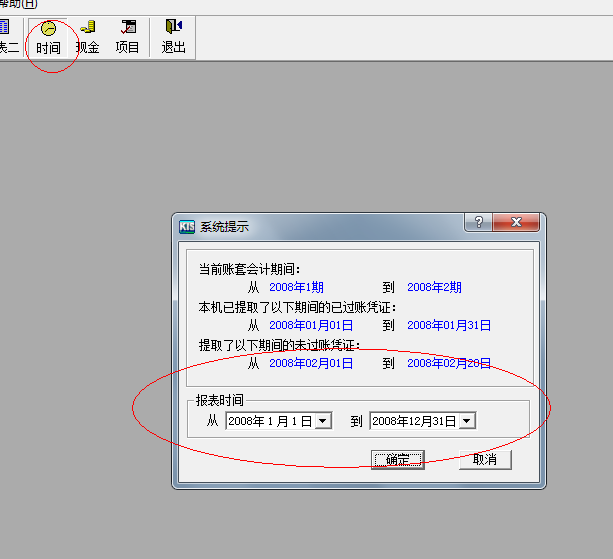Click the KIS icon in dialog title
Viewport: 613px width, 559px height.
[187, 226]
